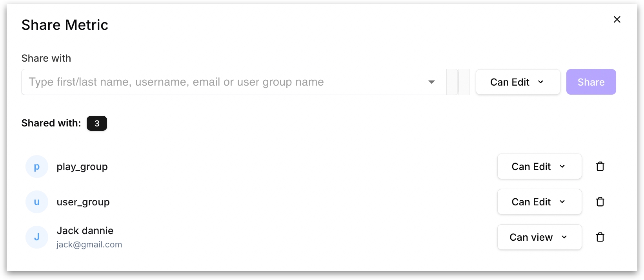Open Jack dannie's Can view permission dropdown
Viewport: 644px width, 280px height.
click(x=539, y=237)
